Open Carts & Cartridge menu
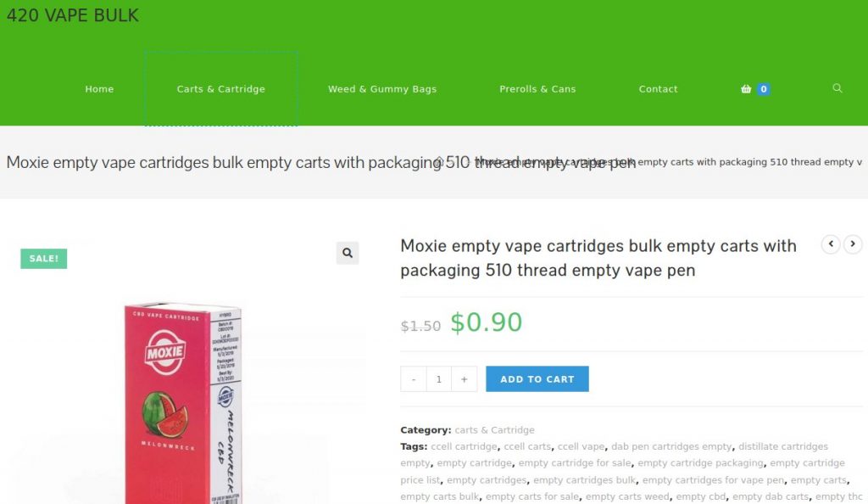Viewport: 868px width, 504px height. (x=221, y=88)
